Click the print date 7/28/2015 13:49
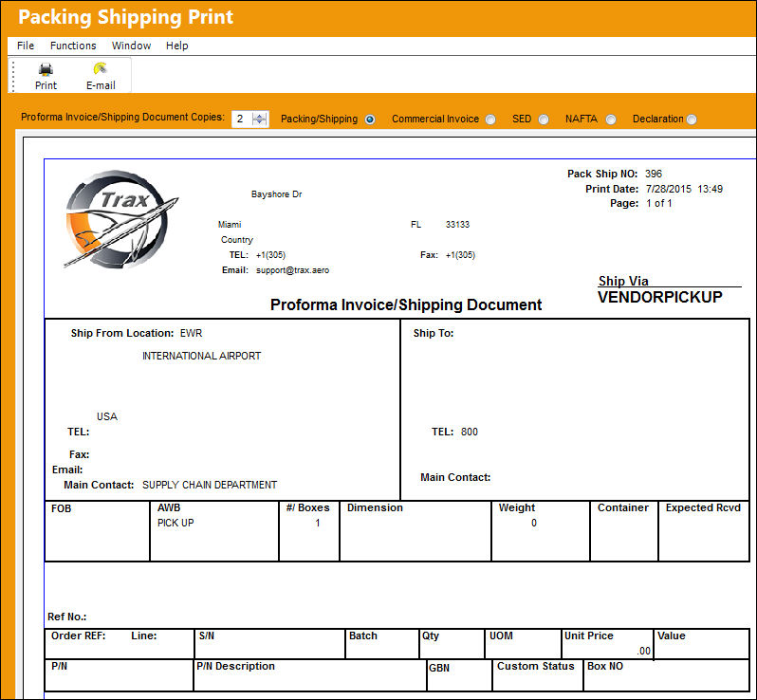The image size is (757, 700). (684, 189)
